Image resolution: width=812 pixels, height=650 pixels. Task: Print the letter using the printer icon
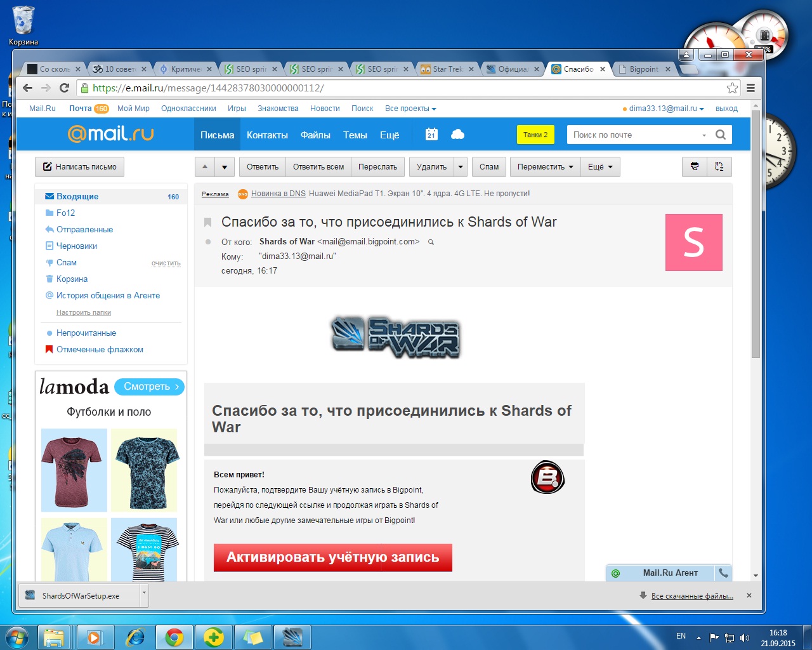(x=695, y=167)
